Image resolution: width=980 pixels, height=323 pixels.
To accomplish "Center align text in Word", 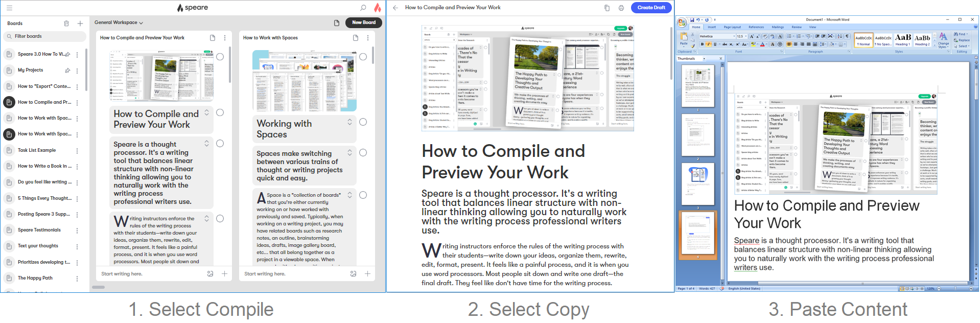I will [x=796, y=44].
